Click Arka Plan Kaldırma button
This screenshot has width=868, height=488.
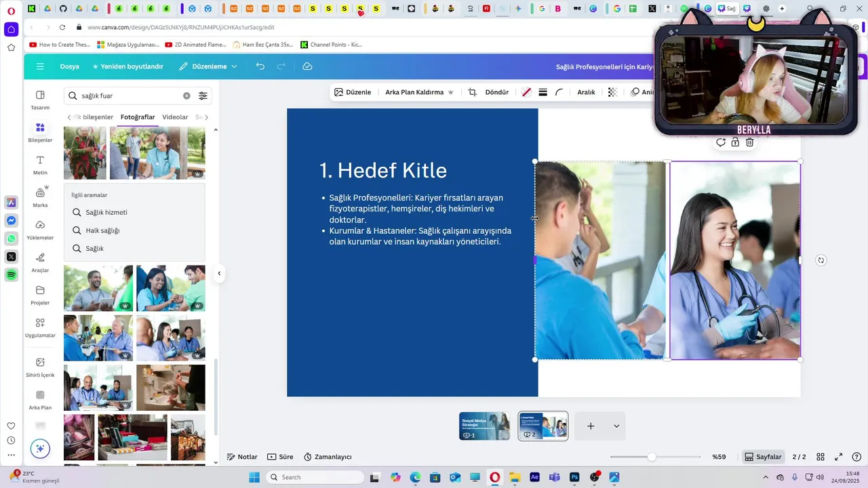pos(419,92)
